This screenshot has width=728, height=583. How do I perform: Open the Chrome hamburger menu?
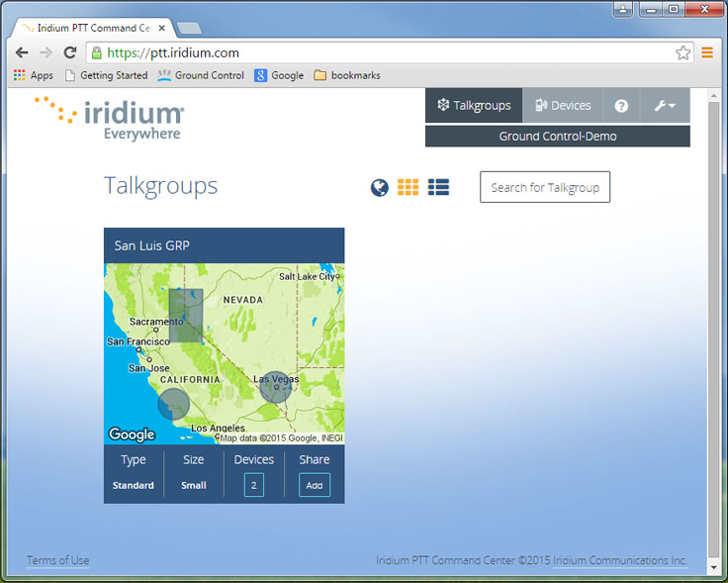(707, 52)
